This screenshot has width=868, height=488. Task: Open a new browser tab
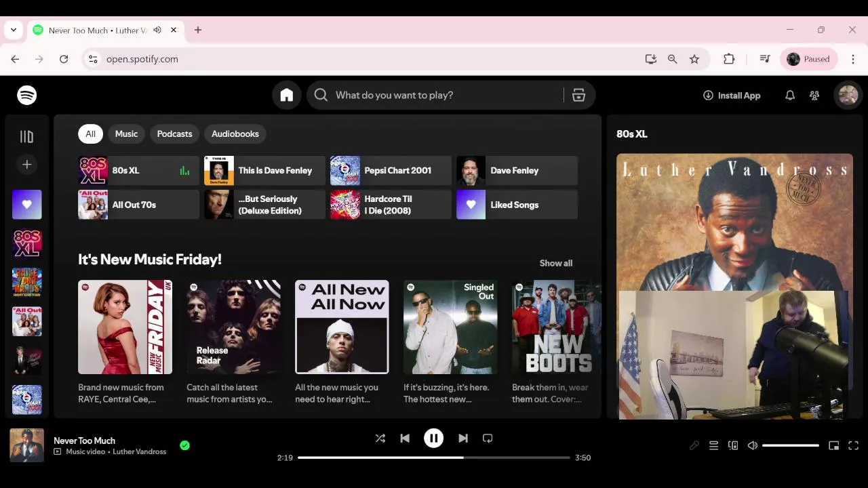198,30
